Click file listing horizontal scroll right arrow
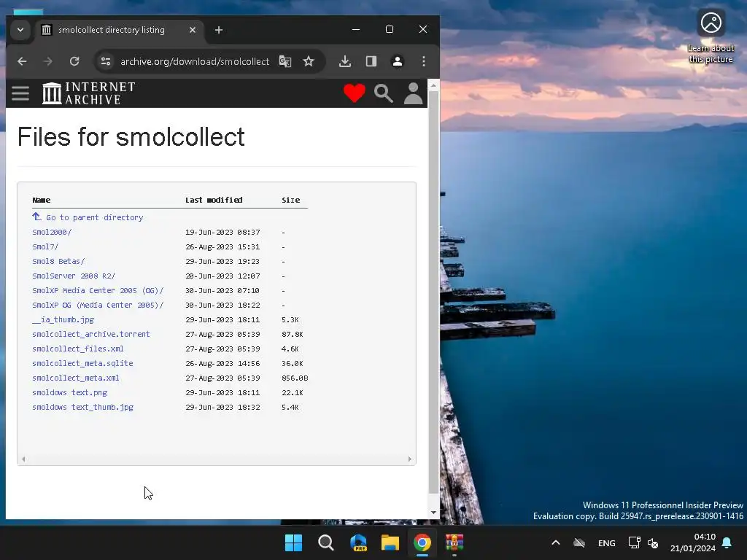Image resolution: width=747 pixels, height=560 pixels. (410, 459)
